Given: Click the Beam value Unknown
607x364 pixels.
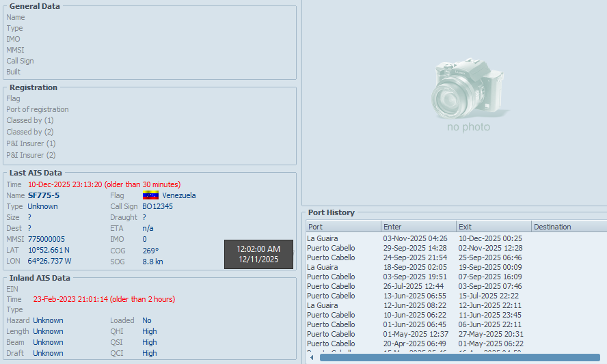Looking at the screenshot, I should click(x=48, y=342).
